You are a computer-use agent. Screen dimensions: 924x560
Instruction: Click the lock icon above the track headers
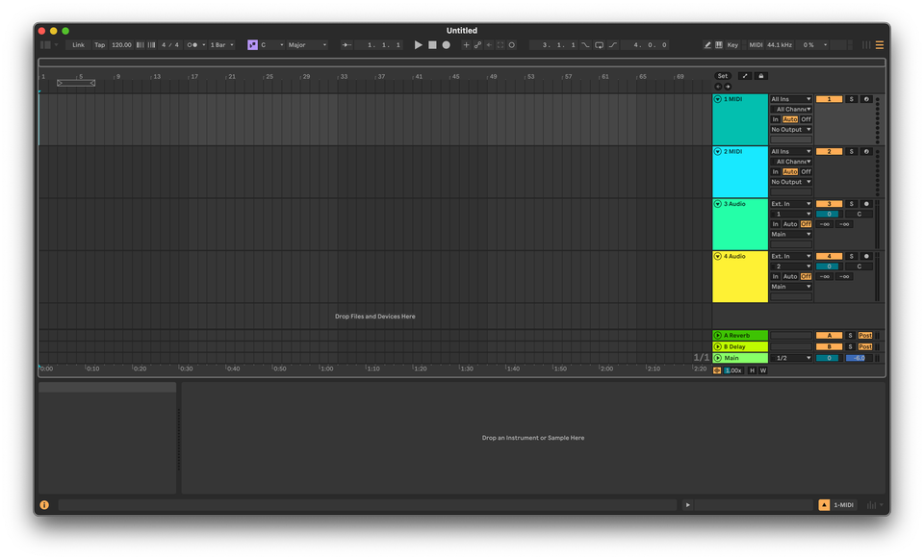[761, 76]
